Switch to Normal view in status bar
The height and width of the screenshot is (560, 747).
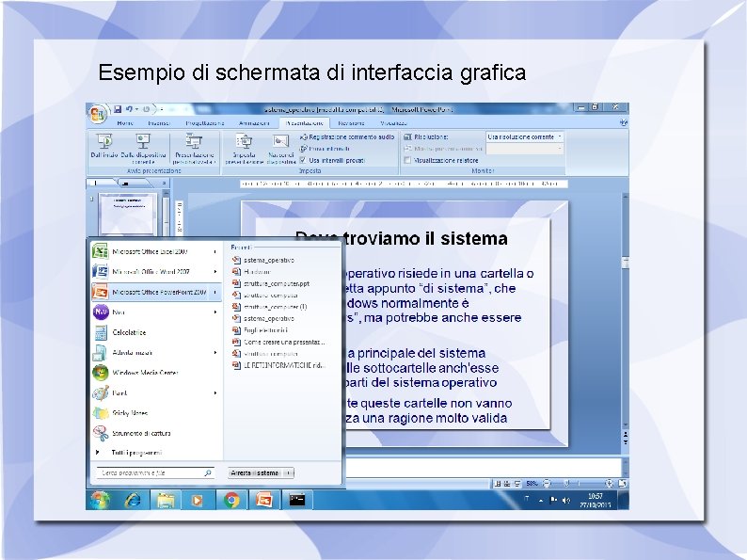coord(498,484)
